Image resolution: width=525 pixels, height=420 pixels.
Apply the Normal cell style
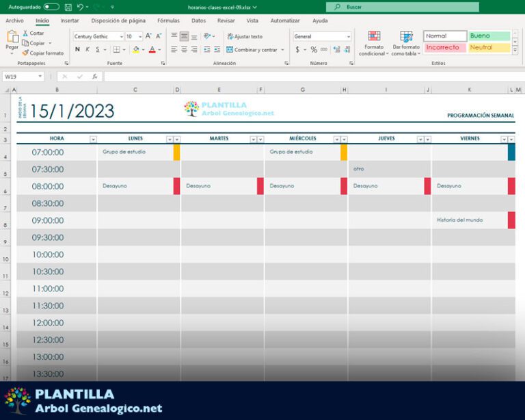click(445, 36)
